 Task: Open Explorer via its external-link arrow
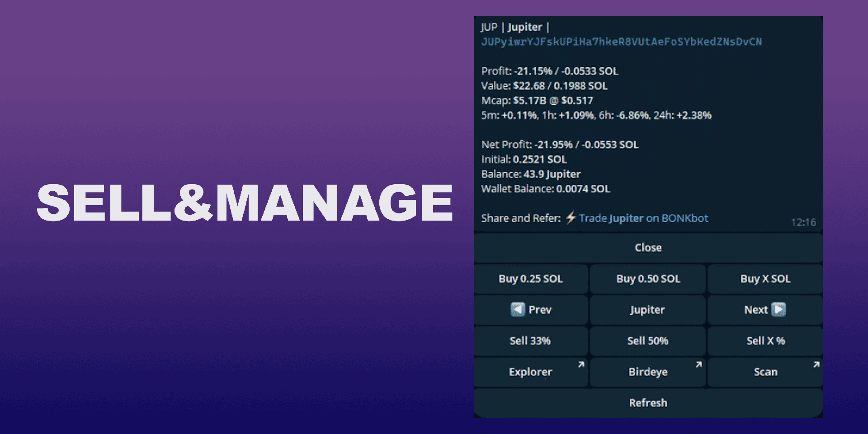pos(581,364)
